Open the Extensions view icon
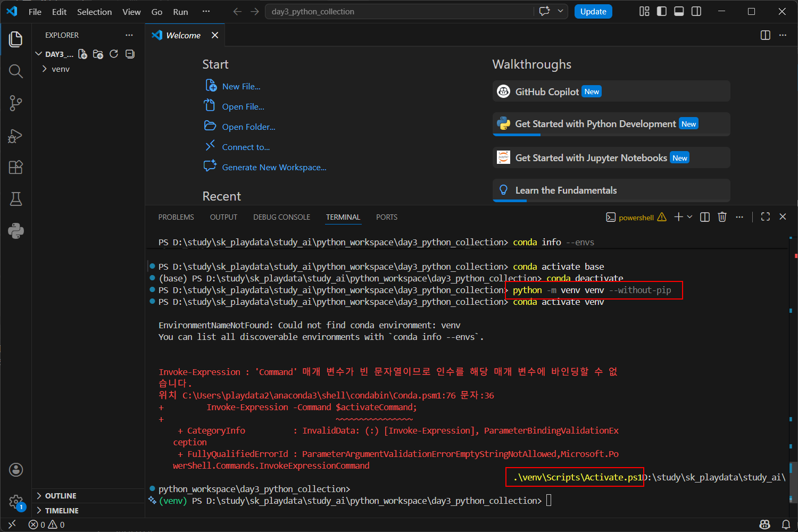The width and height of the screenshot is (798, 532). pos(16,167)
